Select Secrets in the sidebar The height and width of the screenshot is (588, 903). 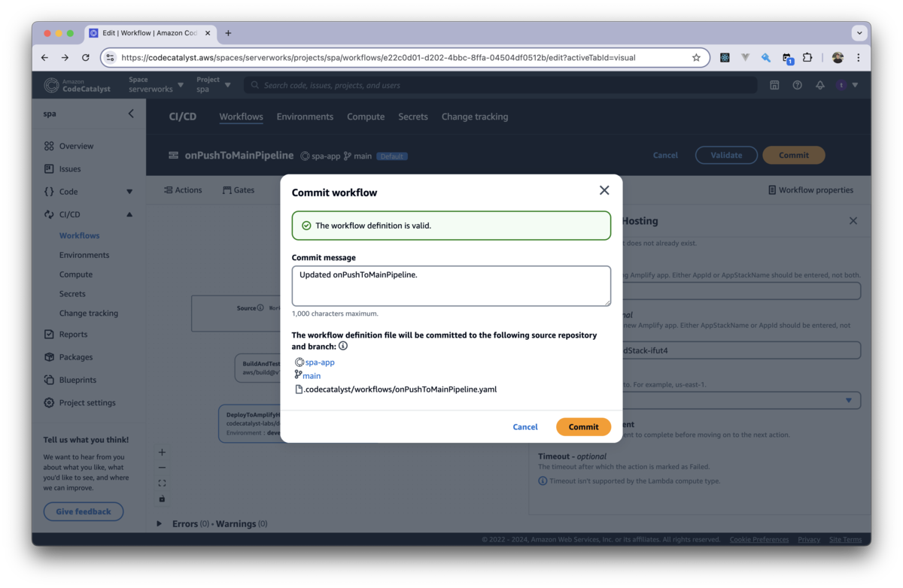click(72, 294)
